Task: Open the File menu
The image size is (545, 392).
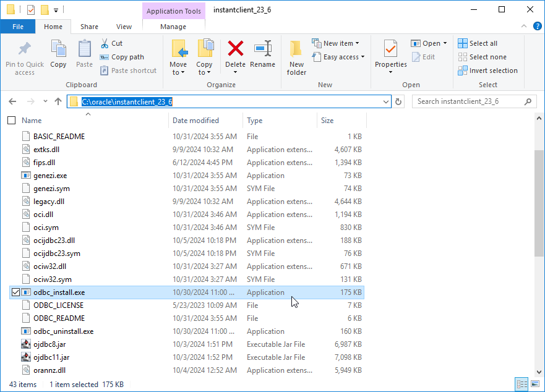Action: tap(18, 27)
